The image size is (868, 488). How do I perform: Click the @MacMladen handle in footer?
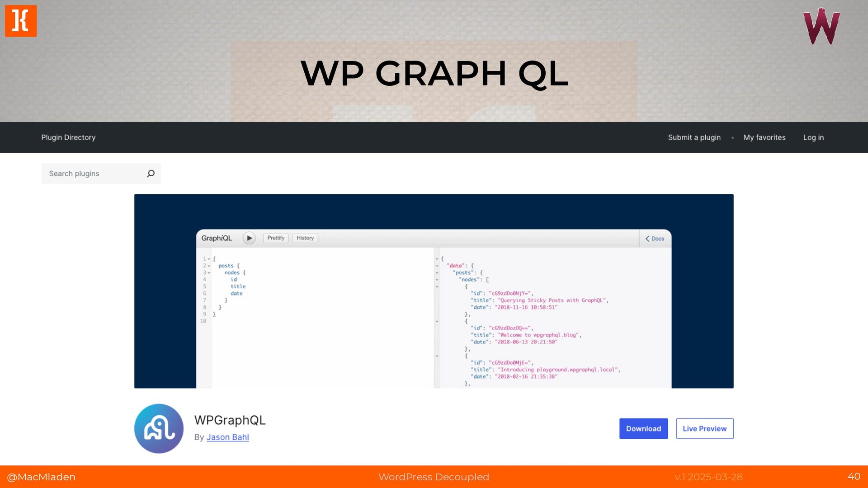point(41,477)
